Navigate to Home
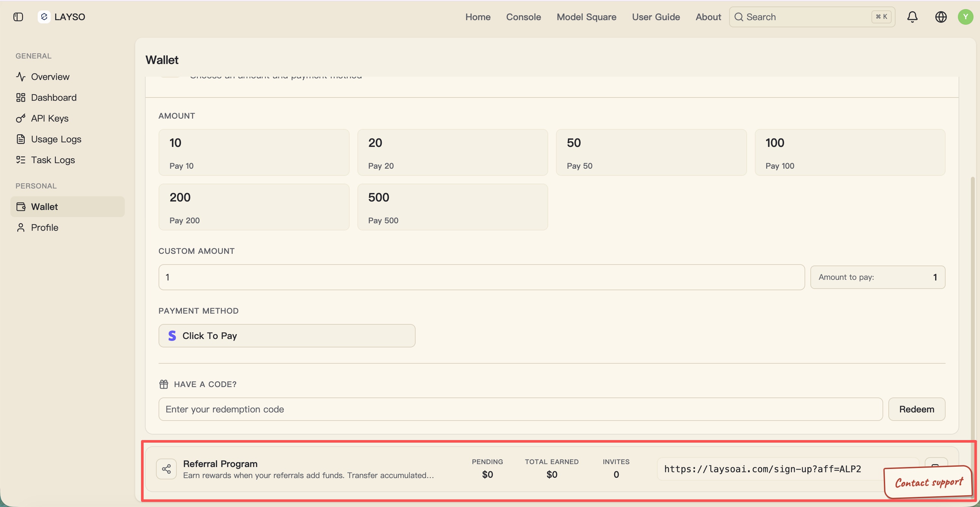The width and height of the screenshot is (980, 507). [x=478, y=17]
